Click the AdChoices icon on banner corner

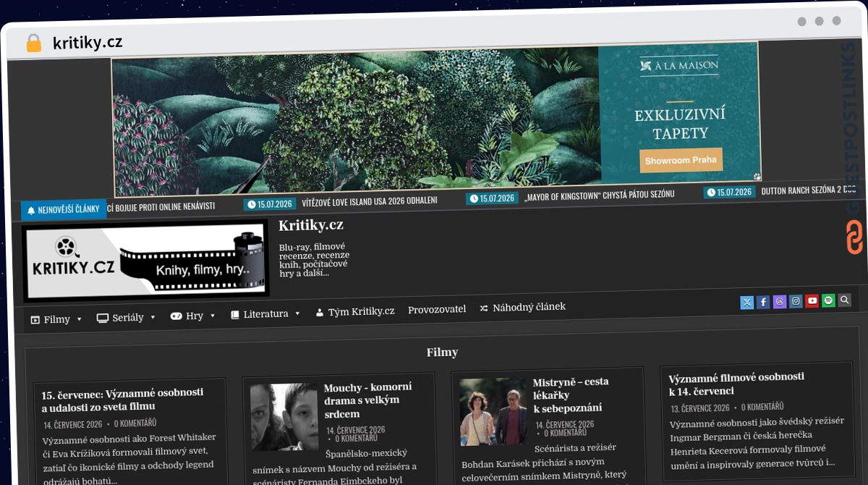pyautogui.click(x=757, y=176)
